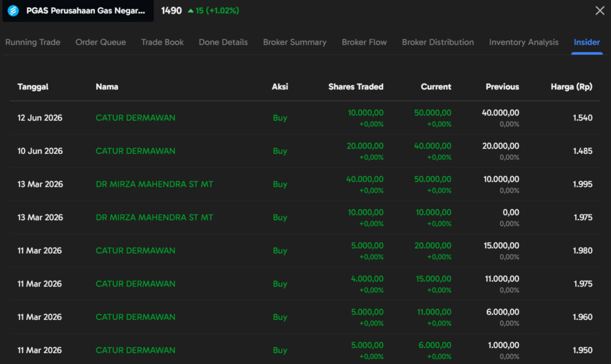611x364 pixels.
Task: Switch to Inventory Analysis tab
Action: [524, 42]
